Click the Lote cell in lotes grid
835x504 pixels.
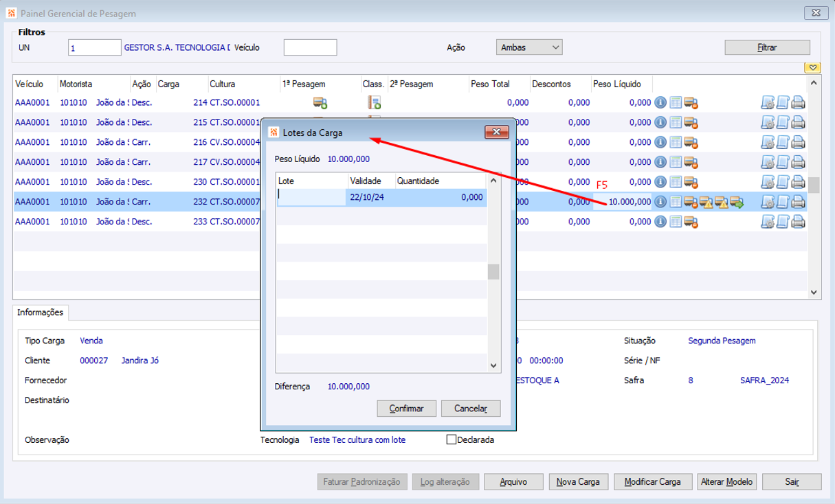[x=311, y=197]
